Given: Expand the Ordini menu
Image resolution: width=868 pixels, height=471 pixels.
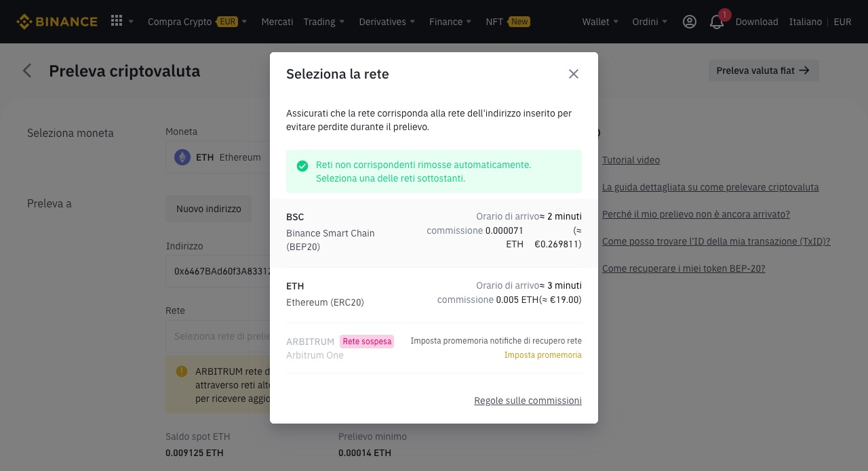Looking at the screenshot, I should [x=650, y=22].
